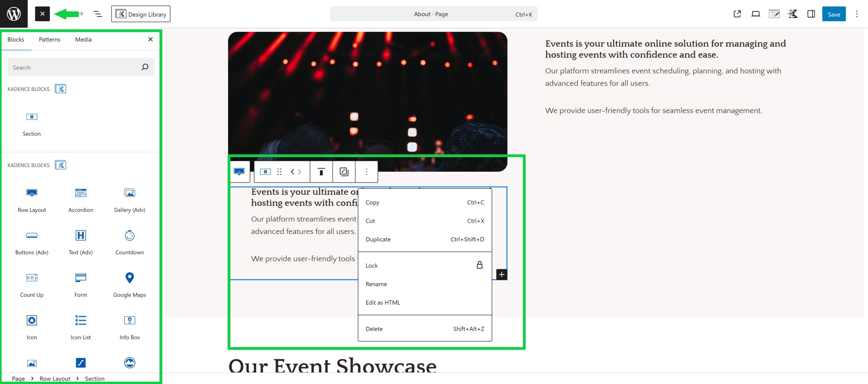
Task: Insert the Count Up block
Action: click(31, 283)
